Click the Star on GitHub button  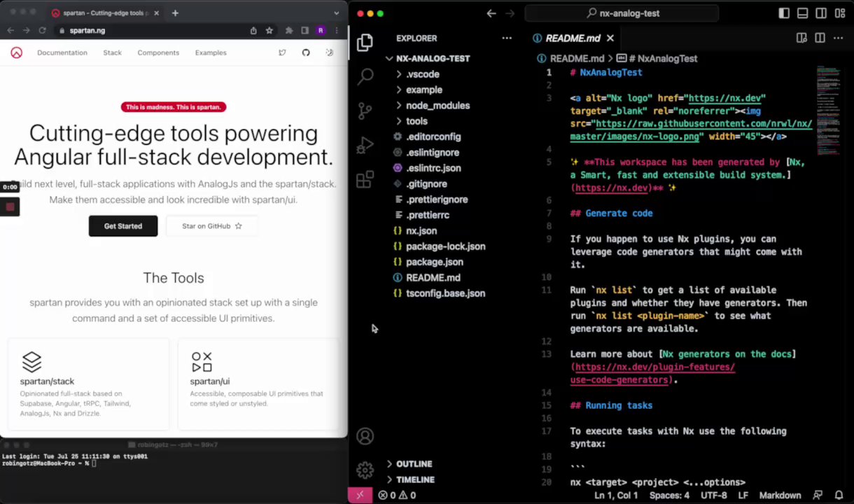tap(212, 226)
